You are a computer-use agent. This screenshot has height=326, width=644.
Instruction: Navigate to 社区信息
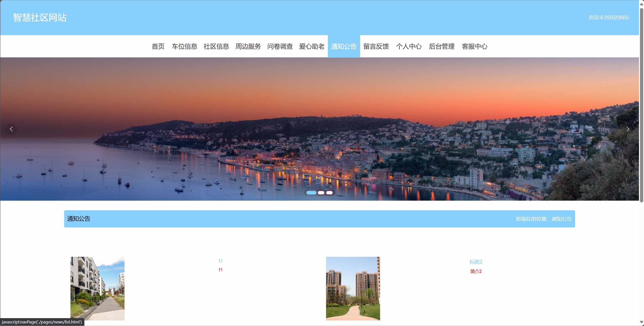[216, 46]
